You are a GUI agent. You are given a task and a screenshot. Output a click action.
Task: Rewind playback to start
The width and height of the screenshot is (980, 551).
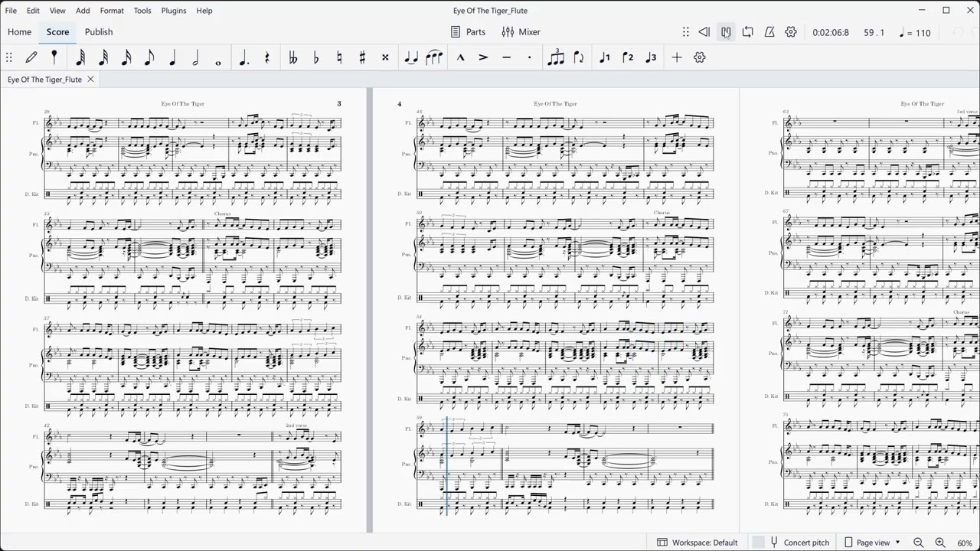(x=704, y=32)
